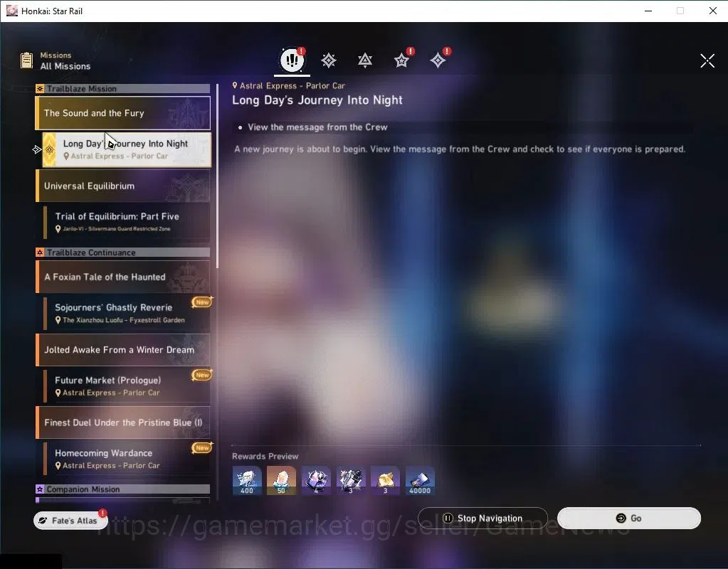728x569 pixels.
Task: Click 'View the message from the Crew' objective
Action: (317, 127)
